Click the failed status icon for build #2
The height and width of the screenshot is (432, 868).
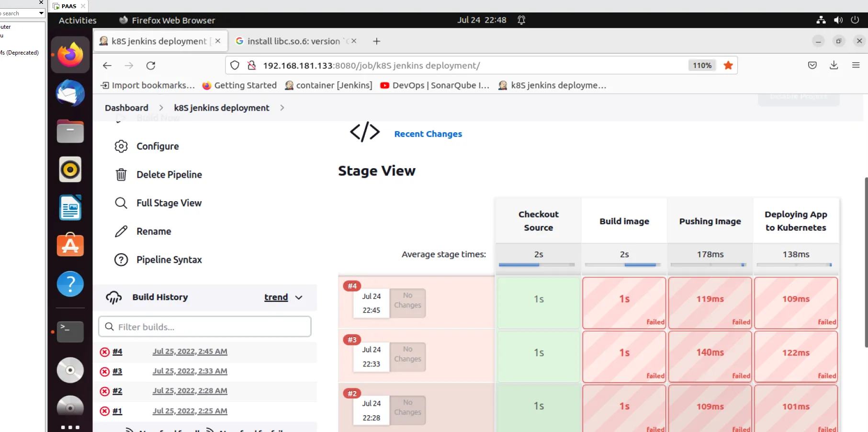click(104, 391)
